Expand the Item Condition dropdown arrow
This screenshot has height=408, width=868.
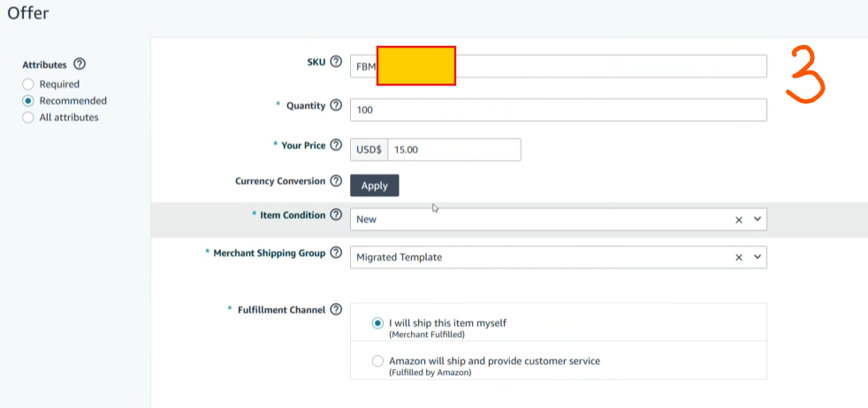click(757, 220)
